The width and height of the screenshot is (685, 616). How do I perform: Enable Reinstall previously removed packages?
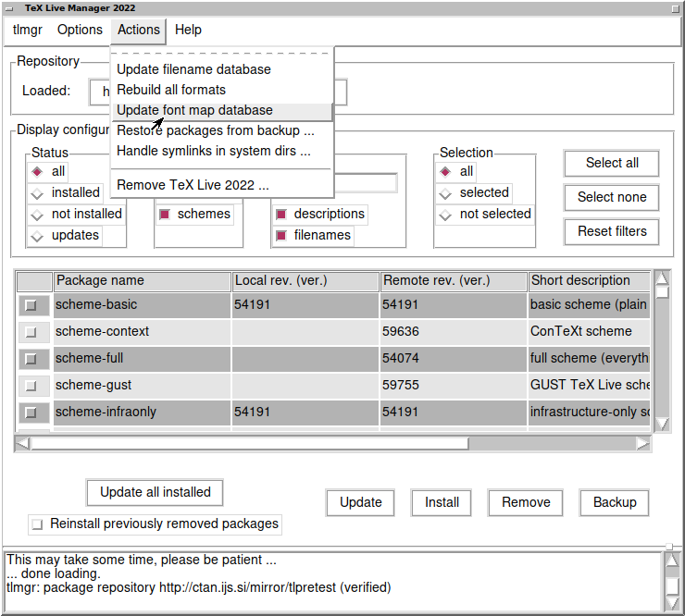coord(37,524)
